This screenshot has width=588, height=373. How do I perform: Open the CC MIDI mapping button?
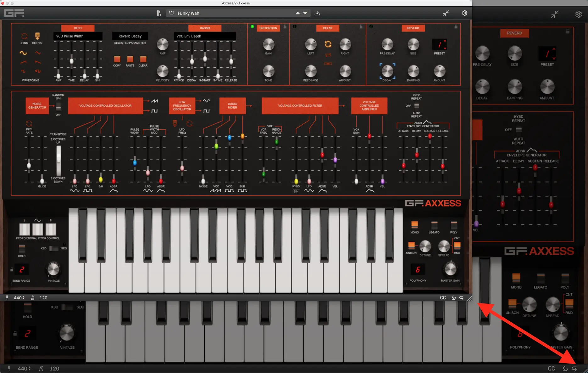pos(443,298)
